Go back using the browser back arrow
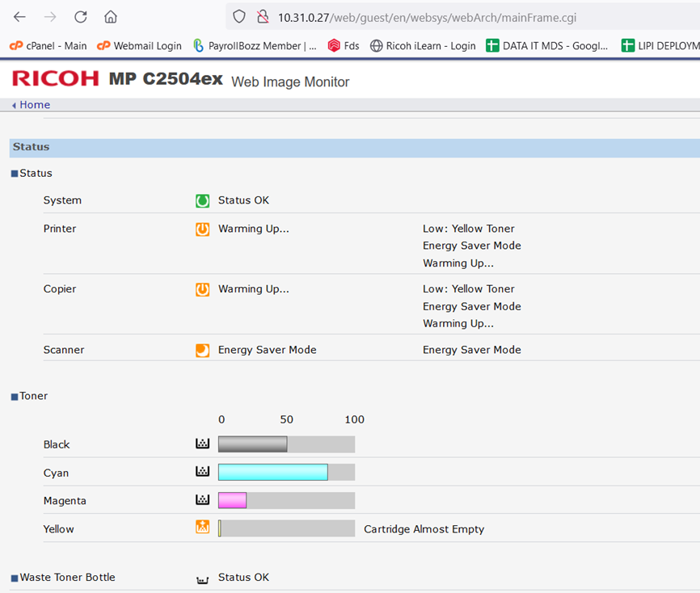700x593 pixels. click(x=19, y=18)
